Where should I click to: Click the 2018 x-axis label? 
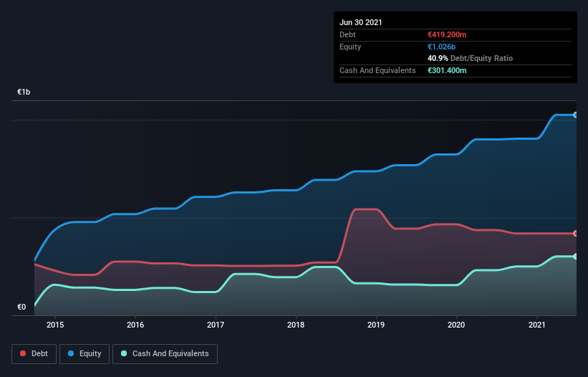[296, 325]
